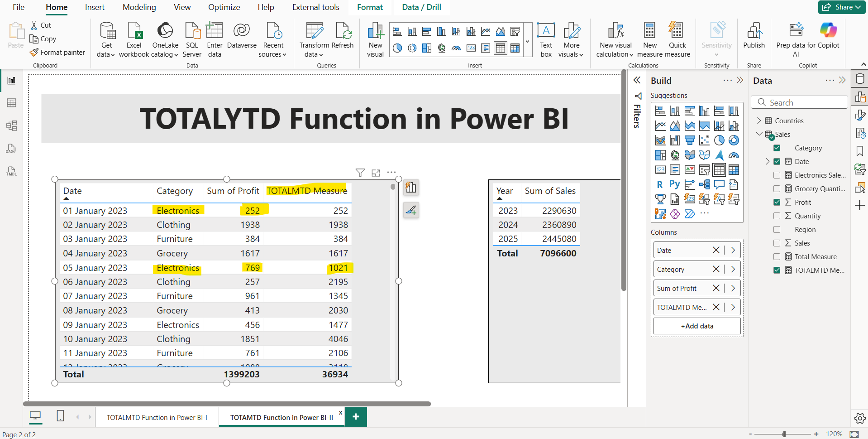Screen dimensions: 868x439
Task: Insert a Text box
Action: pos(546,39)
